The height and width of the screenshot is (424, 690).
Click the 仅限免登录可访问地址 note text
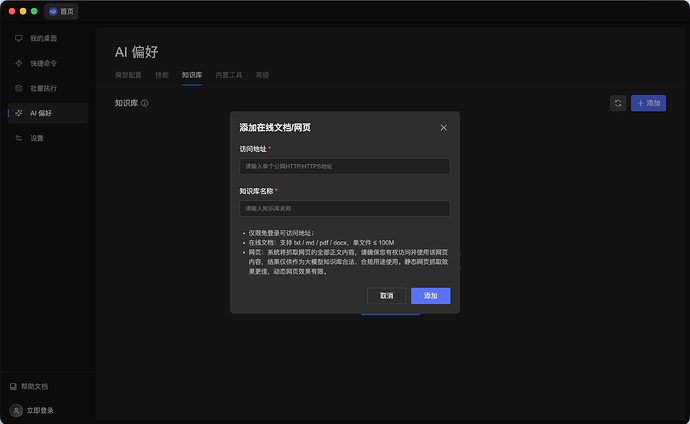tap(281, 233)
